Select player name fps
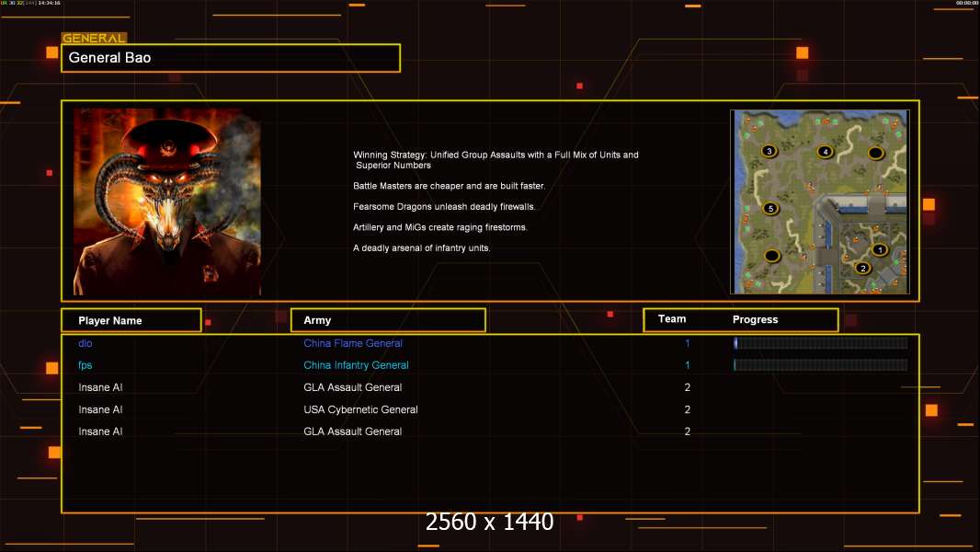 coord(85,365)
